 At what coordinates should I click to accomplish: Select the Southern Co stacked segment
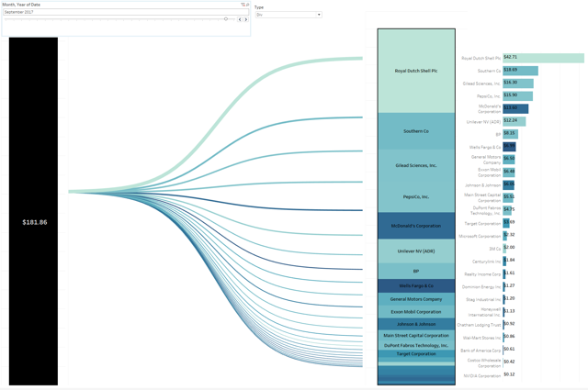coord(416,131)
